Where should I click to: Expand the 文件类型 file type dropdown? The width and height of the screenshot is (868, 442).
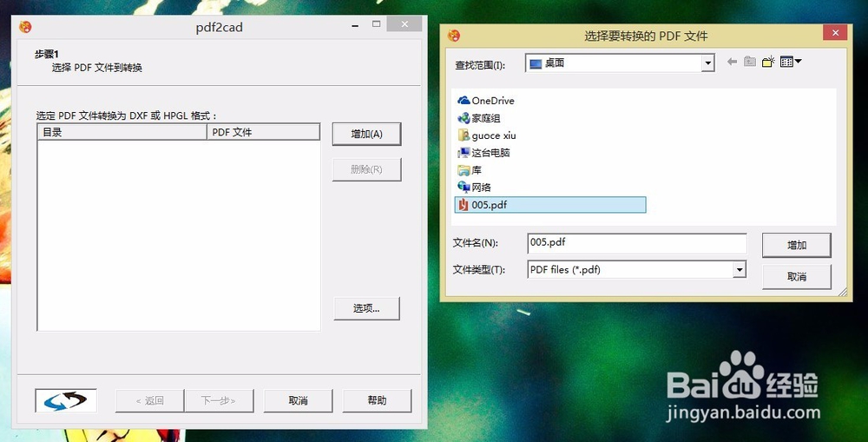tap(740, 270)
